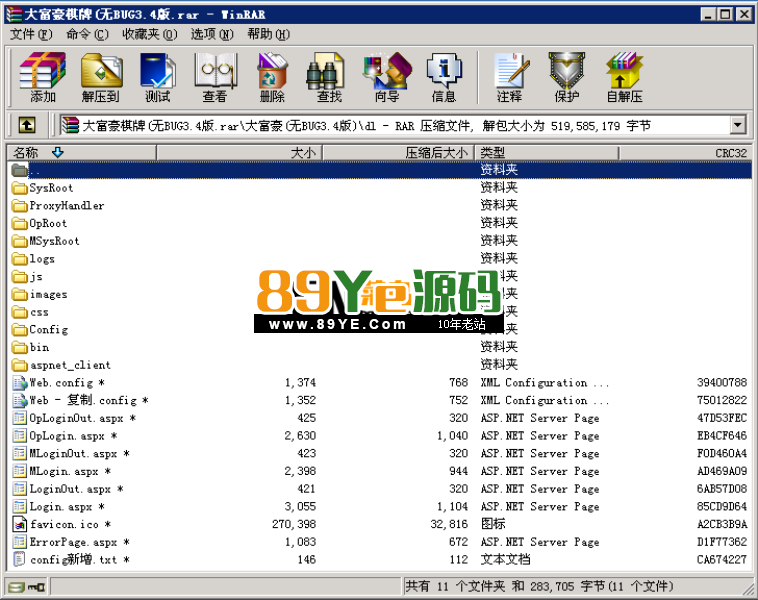Select the MLogin.aspx file
Image resolution: width=758 pixels, height=600 pixels.
click(380, 471)
